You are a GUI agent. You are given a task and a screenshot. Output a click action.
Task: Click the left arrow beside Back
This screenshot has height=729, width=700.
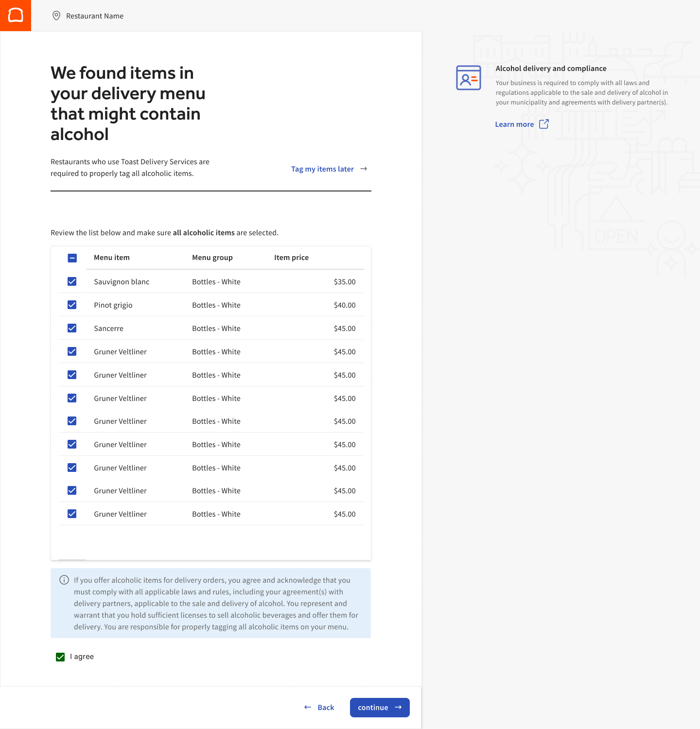point(308,708)
